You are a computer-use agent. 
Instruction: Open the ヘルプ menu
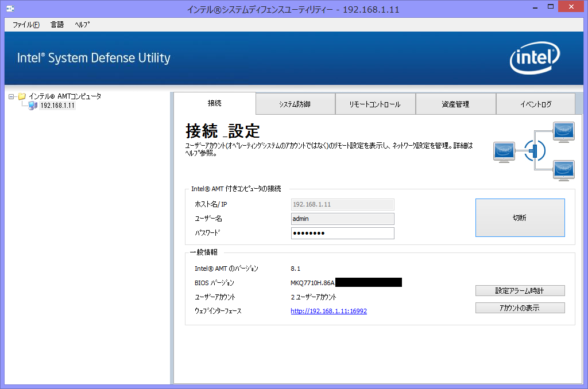pos(82,25)
